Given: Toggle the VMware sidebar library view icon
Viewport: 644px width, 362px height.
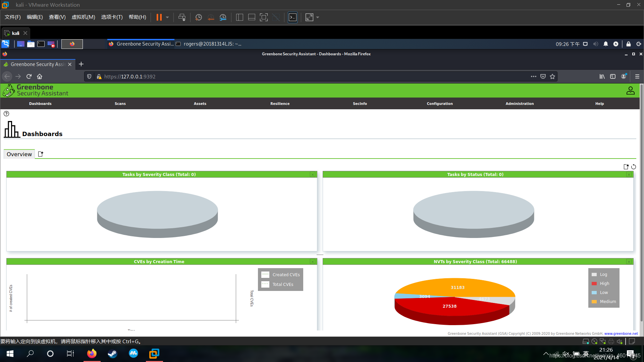Looking at the screenshot, I should pyautogui.click(x=239, y=17).
